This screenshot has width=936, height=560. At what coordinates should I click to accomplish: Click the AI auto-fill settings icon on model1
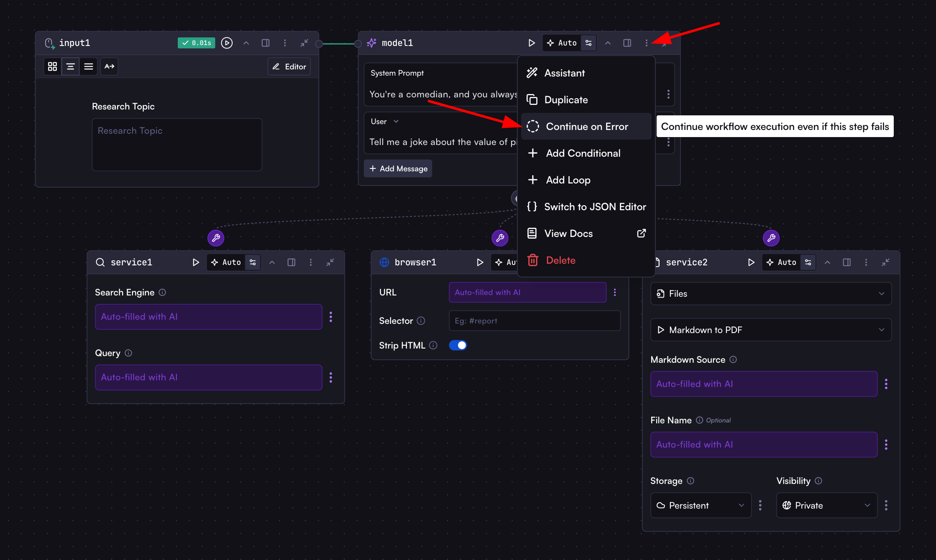tap(588, 43)
